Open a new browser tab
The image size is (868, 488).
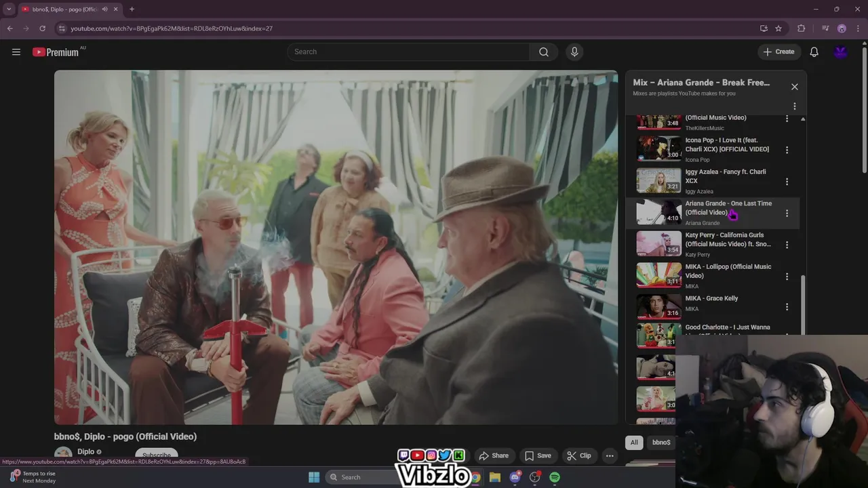click(132, 9)
